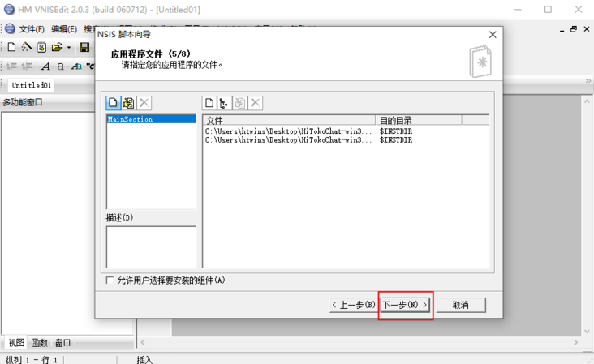The image size is (594, 364).
Task: Switch to the 函数 bottom tab
Action: pyautogui.click(x=40, y=343)
